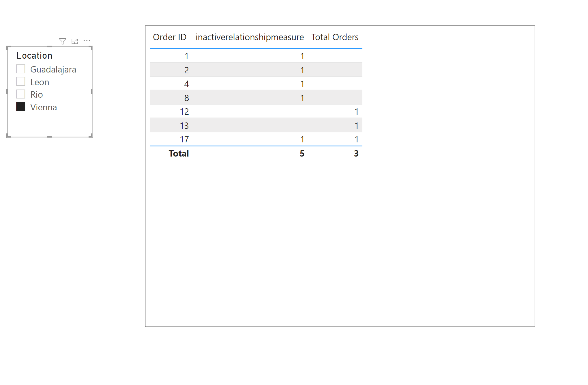
Task: Click Total Orders total value 3
Action: tap(356, 153)
